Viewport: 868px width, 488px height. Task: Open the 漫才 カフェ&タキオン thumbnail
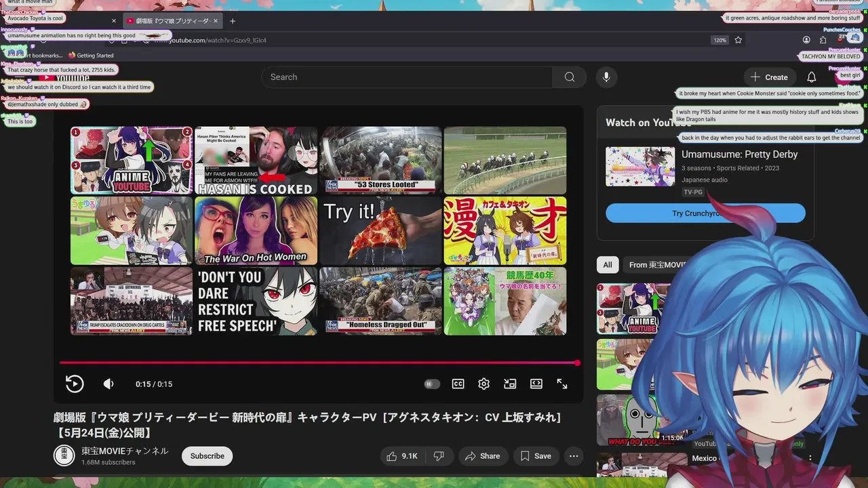point(505,230)
